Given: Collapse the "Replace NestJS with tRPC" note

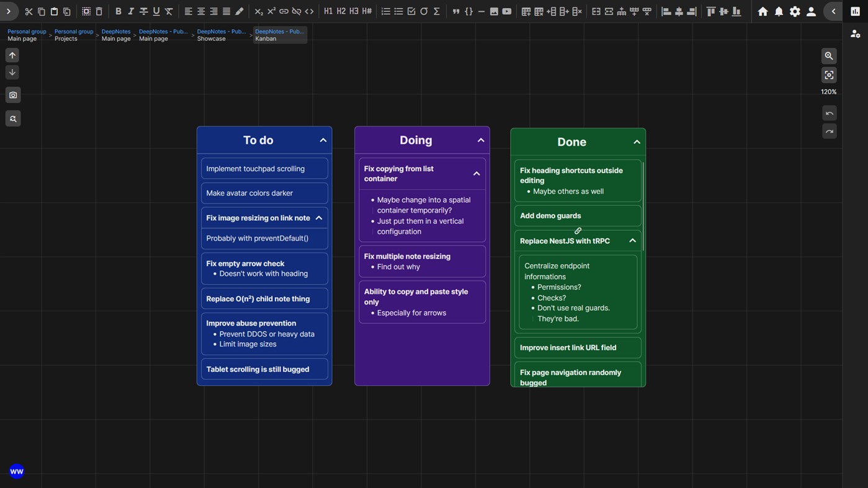Looking at the screenshot, I should [632, 241].
